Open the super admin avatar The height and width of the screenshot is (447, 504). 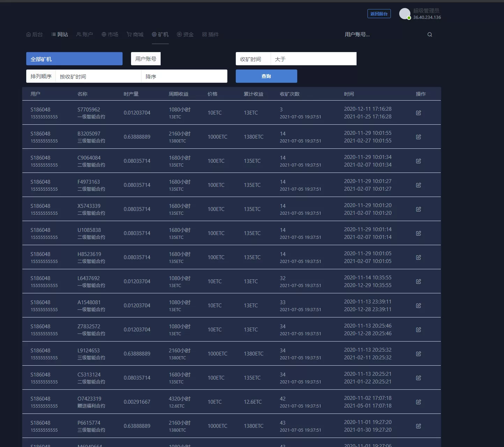tap(405, 14)
